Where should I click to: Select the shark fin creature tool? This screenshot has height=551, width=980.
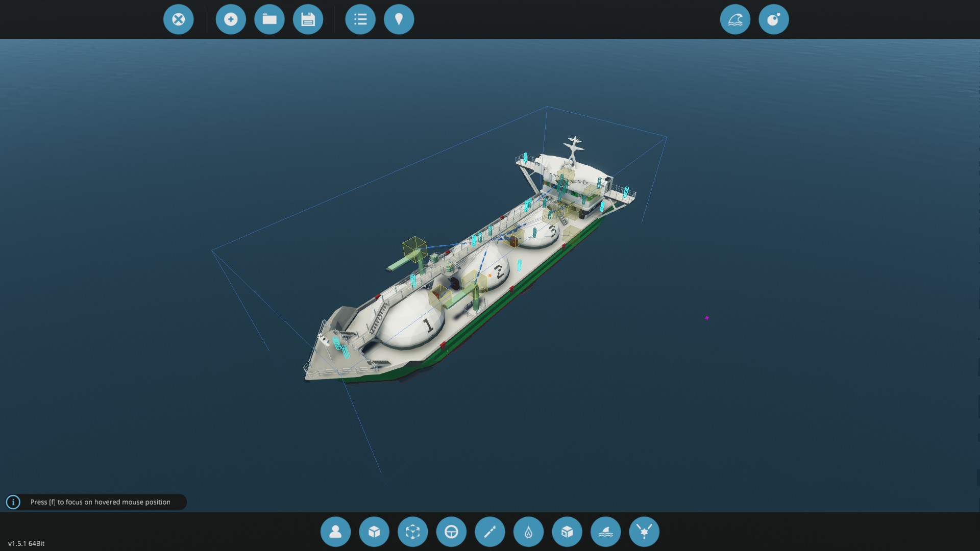(x=605, y=532)
